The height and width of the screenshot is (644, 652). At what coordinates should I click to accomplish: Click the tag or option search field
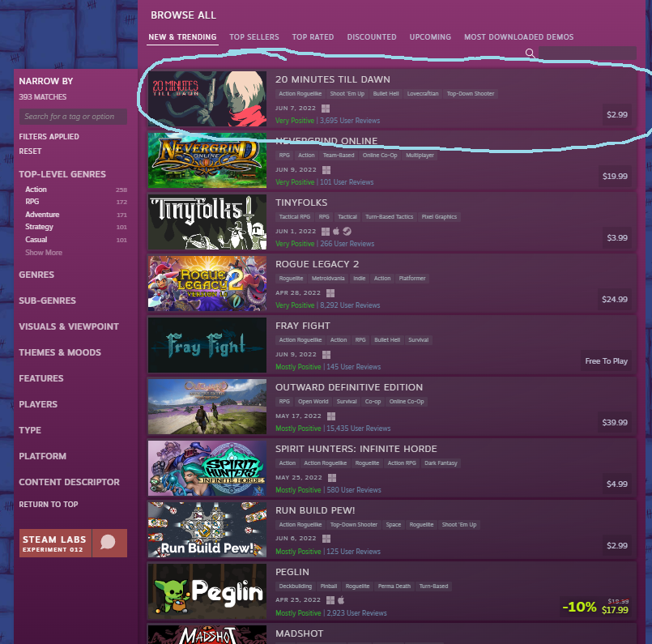(x=73, y=117)
